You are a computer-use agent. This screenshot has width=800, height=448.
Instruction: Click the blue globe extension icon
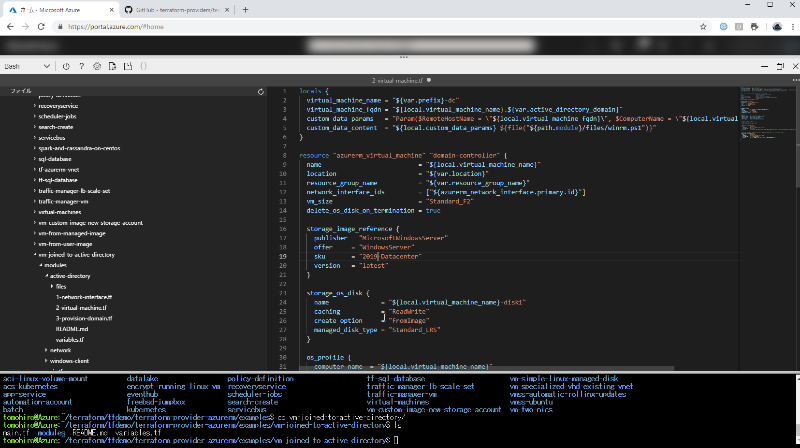pos(723,27)
